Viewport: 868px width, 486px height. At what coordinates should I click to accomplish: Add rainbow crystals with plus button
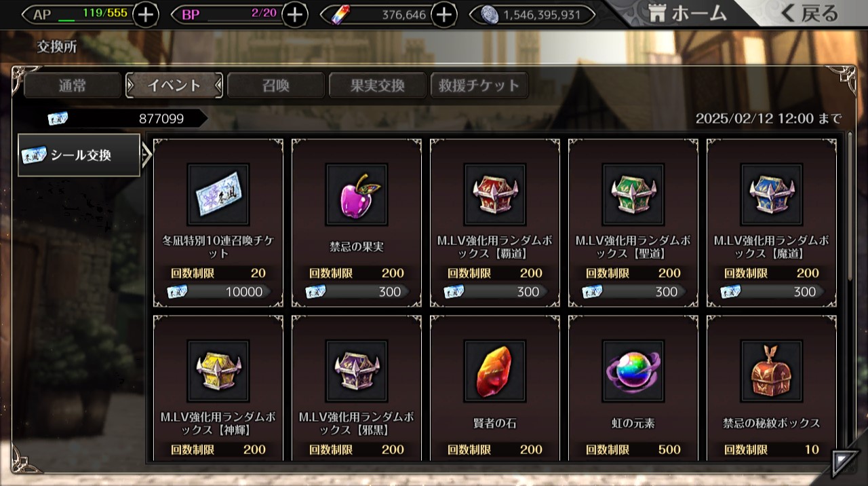pyautogui.click(x=443, y=14)
